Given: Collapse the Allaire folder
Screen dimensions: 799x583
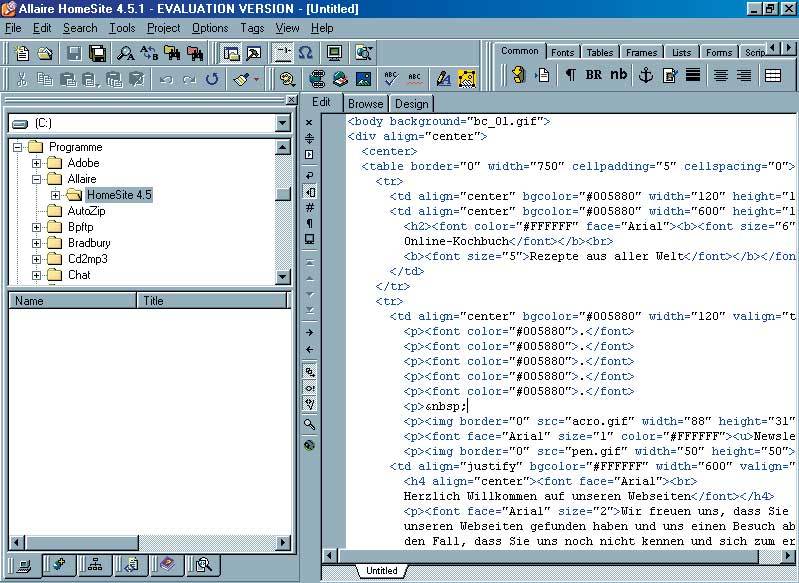Looking at the screenshot, I should (36, 179).
